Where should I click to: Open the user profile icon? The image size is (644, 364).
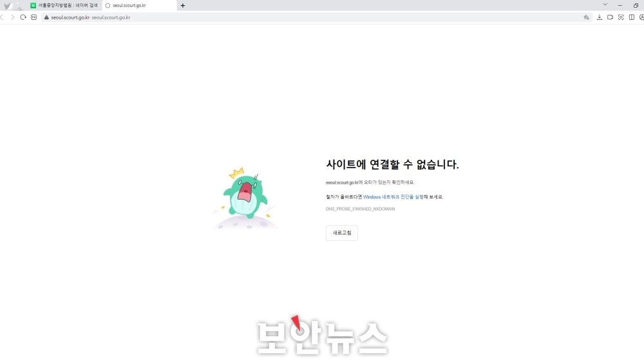(x=641, y=17)
